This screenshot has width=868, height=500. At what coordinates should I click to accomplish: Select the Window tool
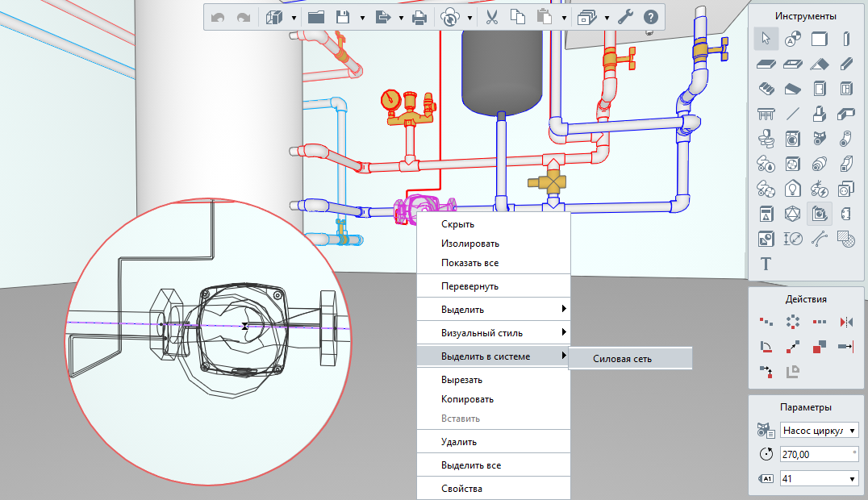(846, 89)
